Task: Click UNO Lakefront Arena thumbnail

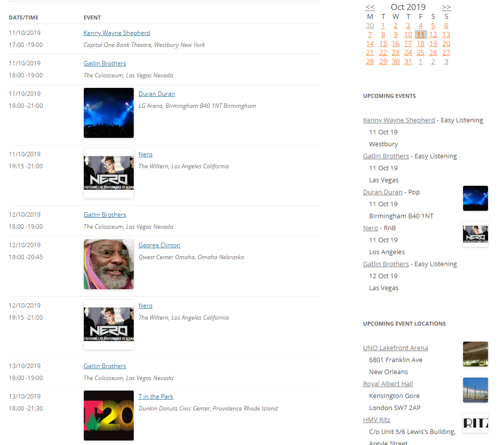Action: [x=476, y=354]
